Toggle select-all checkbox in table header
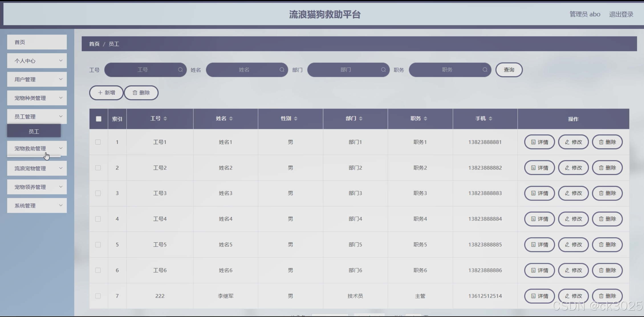 (99, 119)
